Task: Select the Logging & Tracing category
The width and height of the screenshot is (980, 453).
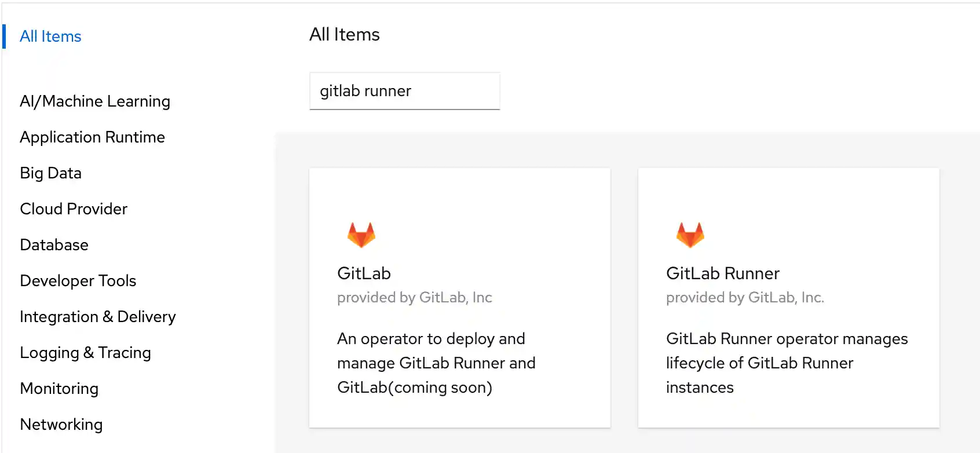Action: [85, 352]
